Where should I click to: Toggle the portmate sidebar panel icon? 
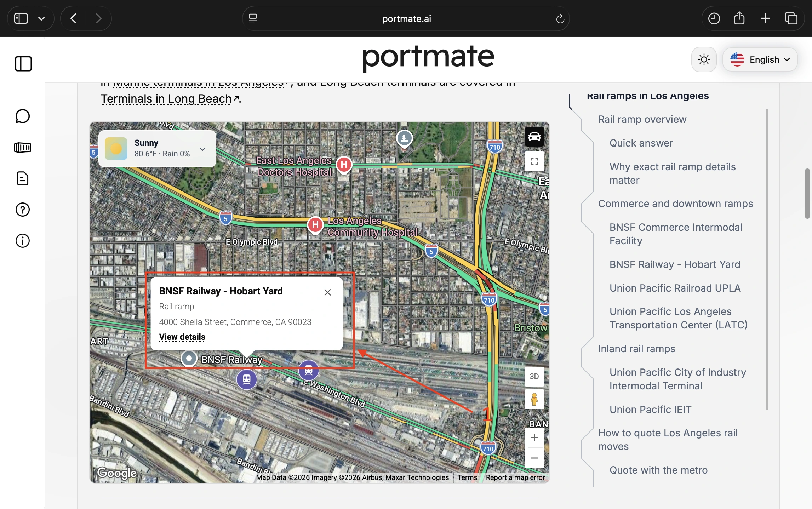pos(23,64)
